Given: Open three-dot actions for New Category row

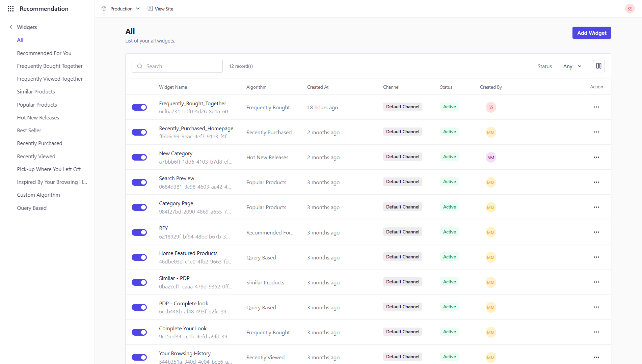Looking at the screenshot, I should (x=596, y=157).
